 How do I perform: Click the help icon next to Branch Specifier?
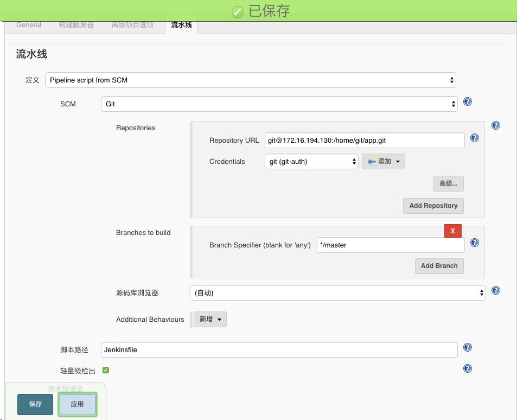[474, 243]
